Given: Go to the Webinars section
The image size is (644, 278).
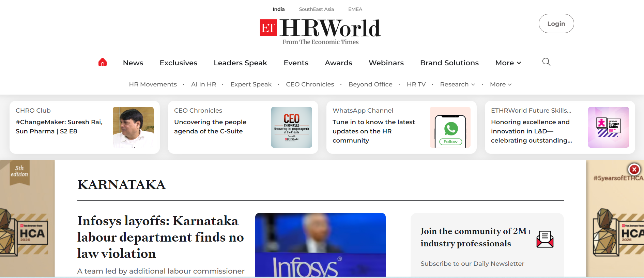Looking at the screenshot, I should tap(386, 63).
